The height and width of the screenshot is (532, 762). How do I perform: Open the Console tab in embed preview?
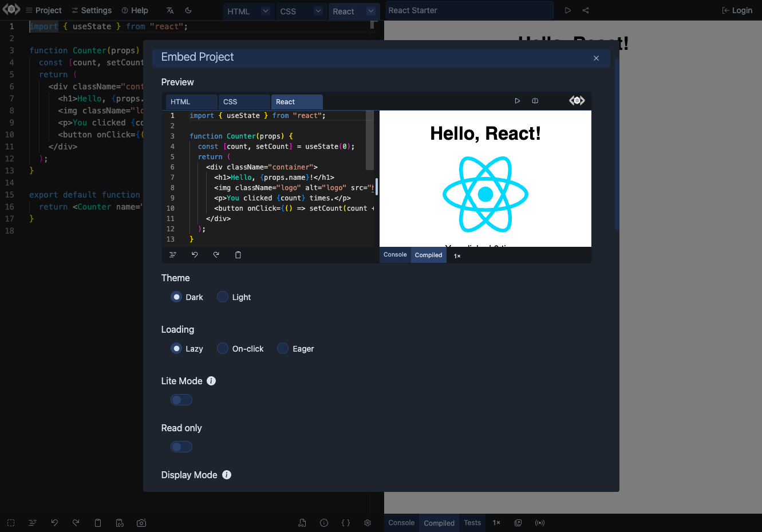(x=395, y=255)
